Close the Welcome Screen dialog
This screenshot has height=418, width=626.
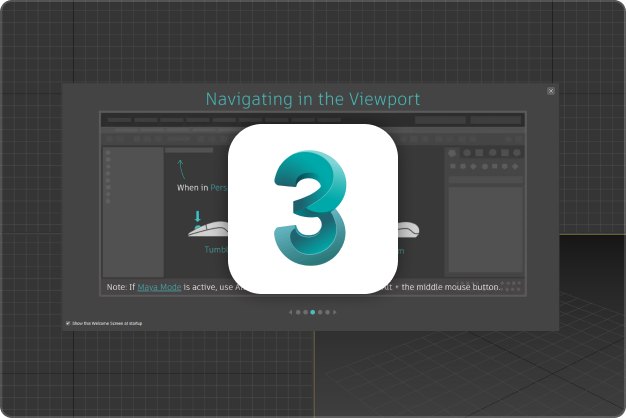(x=551, y=91)
